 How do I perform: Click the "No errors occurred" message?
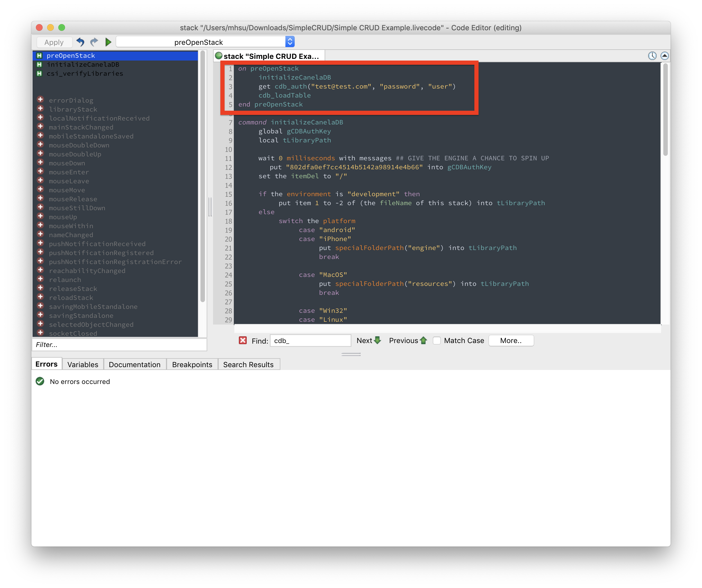click(x=80, y=381)
